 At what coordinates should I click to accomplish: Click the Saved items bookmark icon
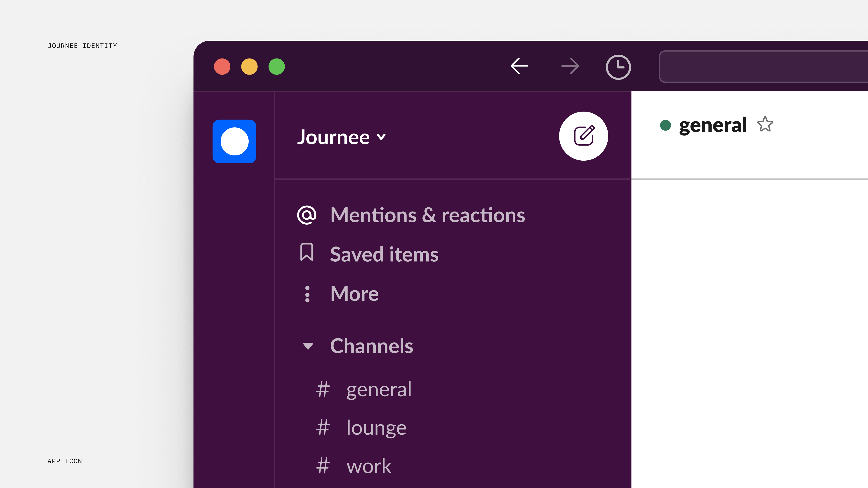pos(307,253)
